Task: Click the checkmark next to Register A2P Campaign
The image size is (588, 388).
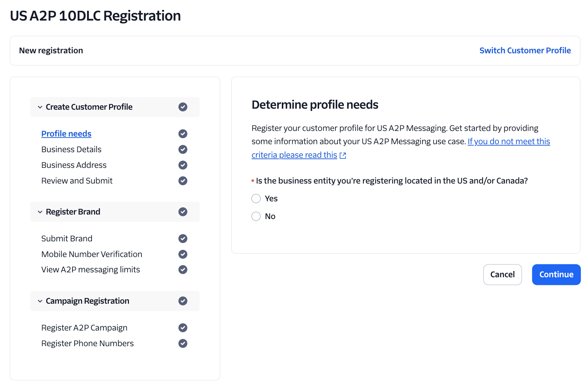Action: click(x=183, y=328)
